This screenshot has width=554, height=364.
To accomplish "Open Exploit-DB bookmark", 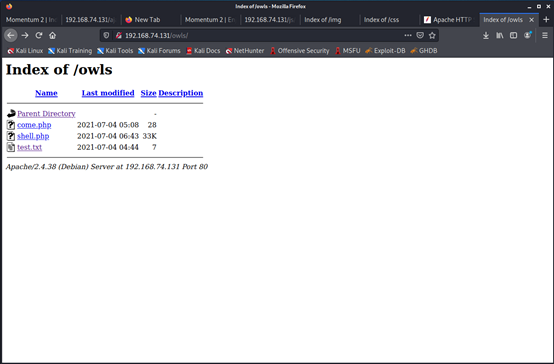I will click(x=385, y=51).
